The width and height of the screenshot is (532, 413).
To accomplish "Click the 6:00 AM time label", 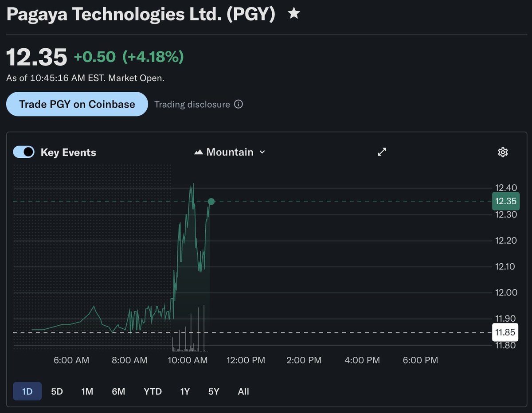I will click(71, 360).
